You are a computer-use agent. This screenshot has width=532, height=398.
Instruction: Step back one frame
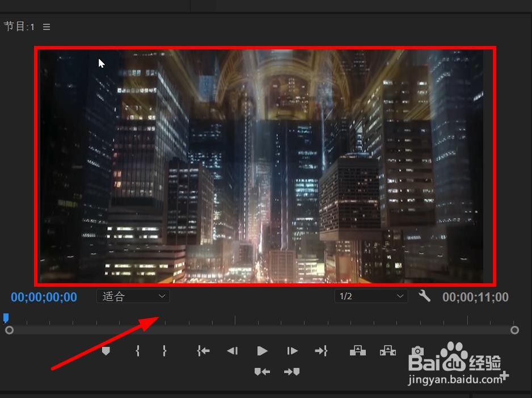click(x=233, y=351)
